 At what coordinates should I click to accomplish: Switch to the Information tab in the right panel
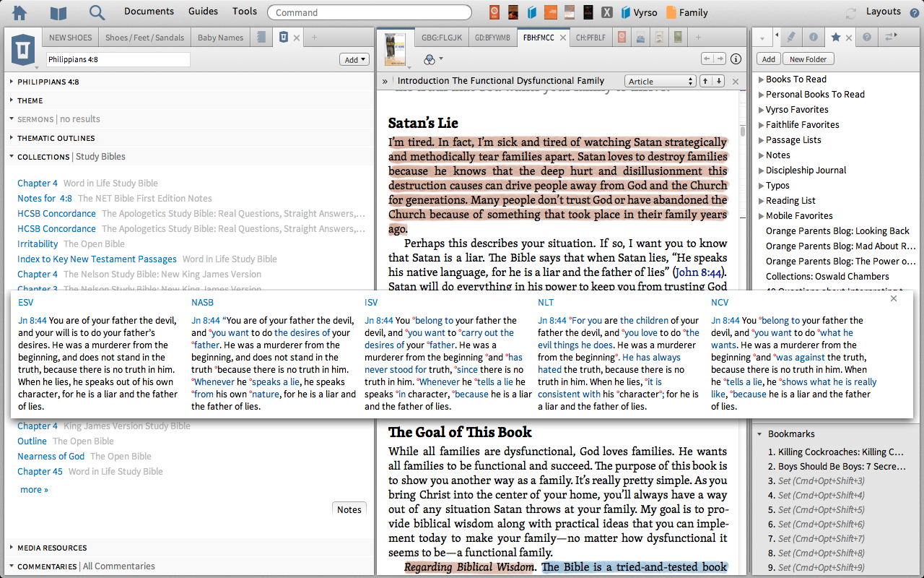pyautogui.click(x=813, y=37)
